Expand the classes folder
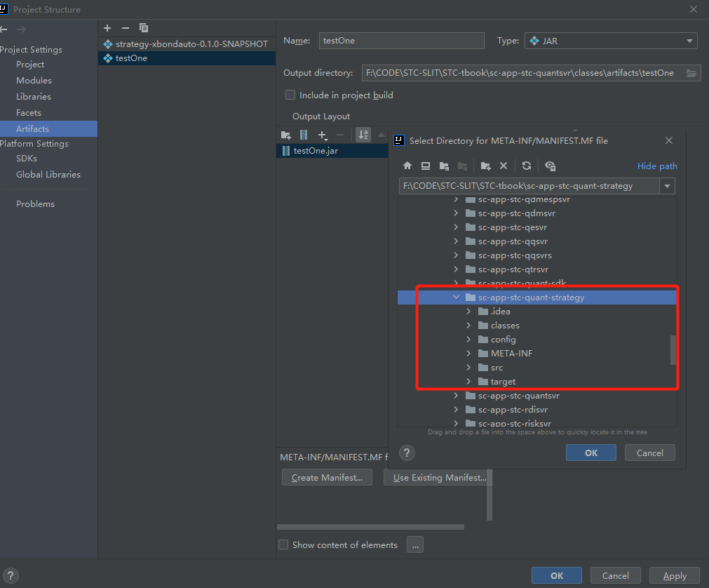709x588 pixels. [x=468, y=325]
